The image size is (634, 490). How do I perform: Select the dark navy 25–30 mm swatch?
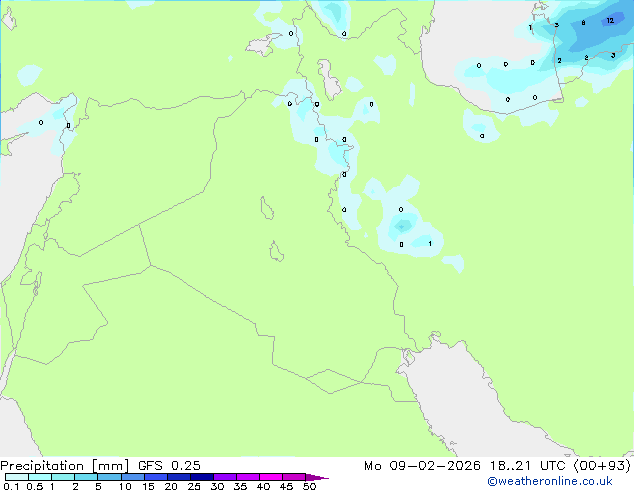(202, 477)
